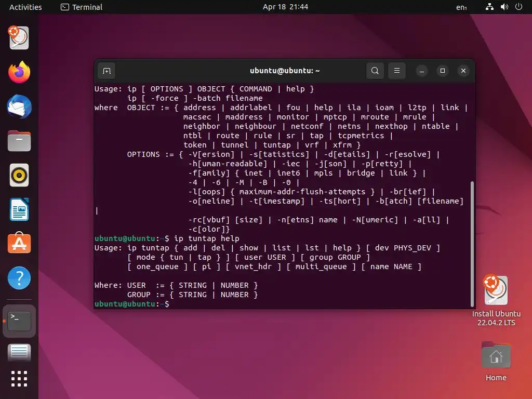Close the terminal window
The width and height of the screenshot is (532, 399).
click(x=463, y=71)
